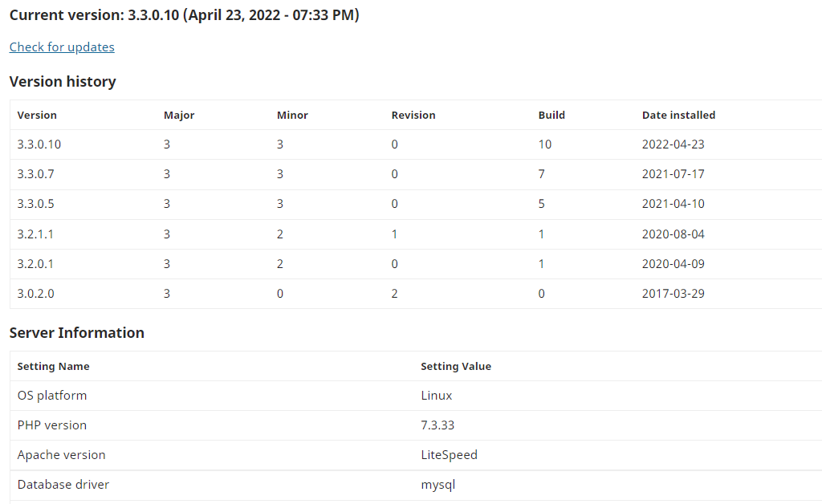Select the Current version heading text
822x504 pixels.
184,15
